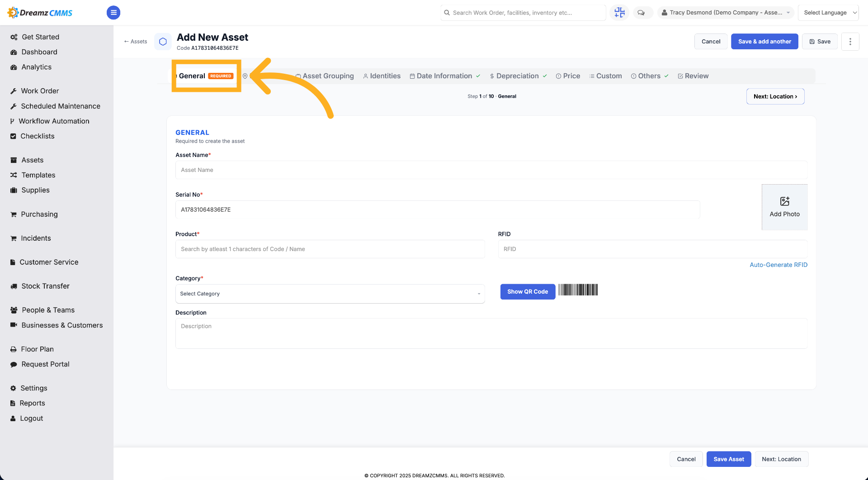The height and width of the screenshot is (480, 868).
Task: Click bottom Next: Location button
Action: [x=781, y=459]
